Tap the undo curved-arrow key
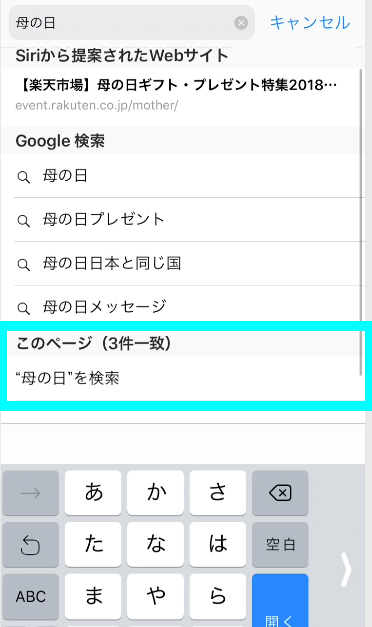The image size is (372, 627). tap(31, 545)
